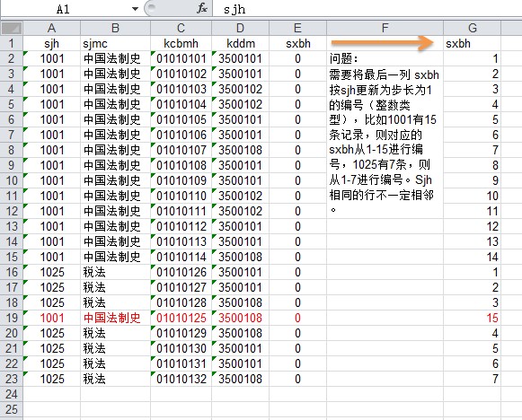Select row 24 header
522x420 pixels.
[12, 394]
